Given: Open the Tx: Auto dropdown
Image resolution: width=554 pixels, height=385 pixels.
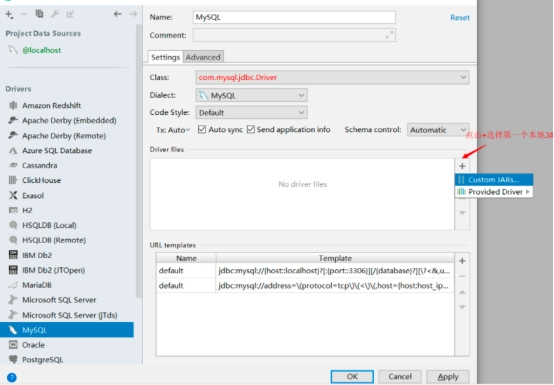Looking at the screenshot, I should click(173, 130).
